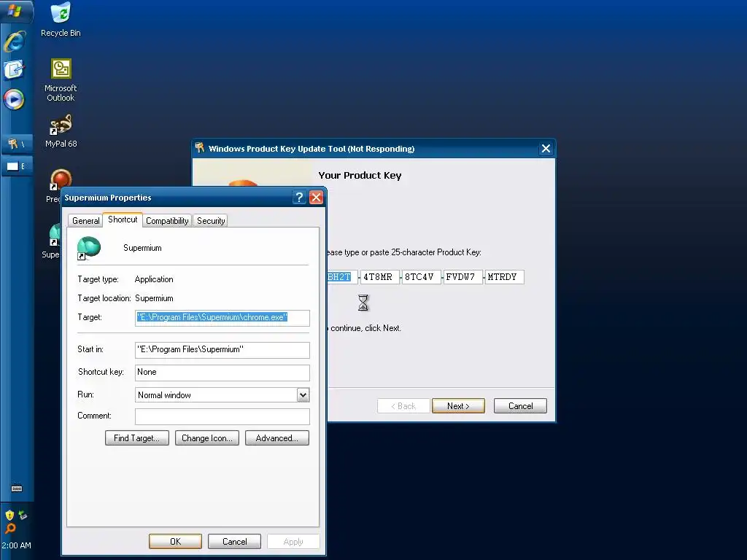This screenshot has height=560, width=747.
Task: Click Cancel in Product Key tool
Action: 520,405
